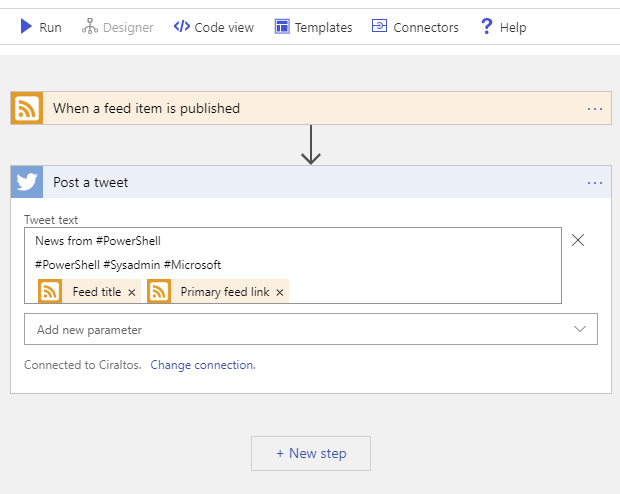Viewport: 620px width, 494px height.
Task: Click the Help question mark icon
Action: click(486, 26)
